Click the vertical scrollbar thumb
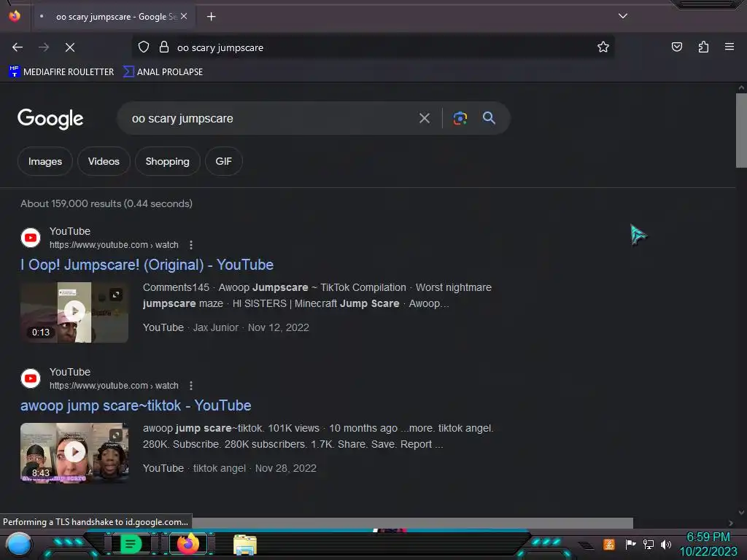The image size is (747, 560). pos(741,131)
